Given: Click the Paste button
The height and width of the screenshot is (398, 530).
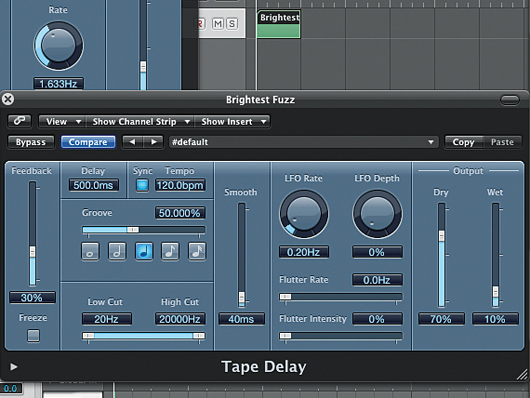Looking at the screenshot, I should pyautogui.click(x=502, y=142).
